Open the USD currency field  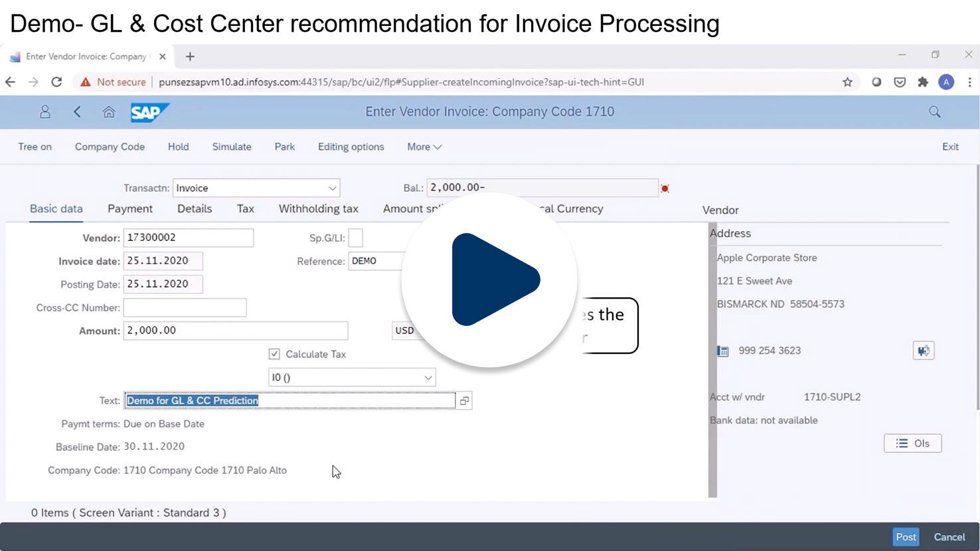tap(404, 331)
